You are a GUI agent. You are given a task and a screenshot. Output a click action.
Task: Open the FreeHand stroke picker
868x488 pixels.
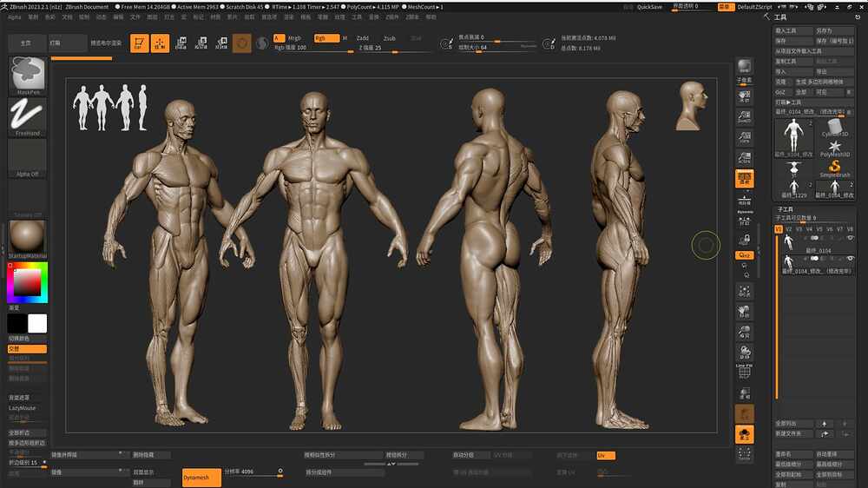click(28, 115)
